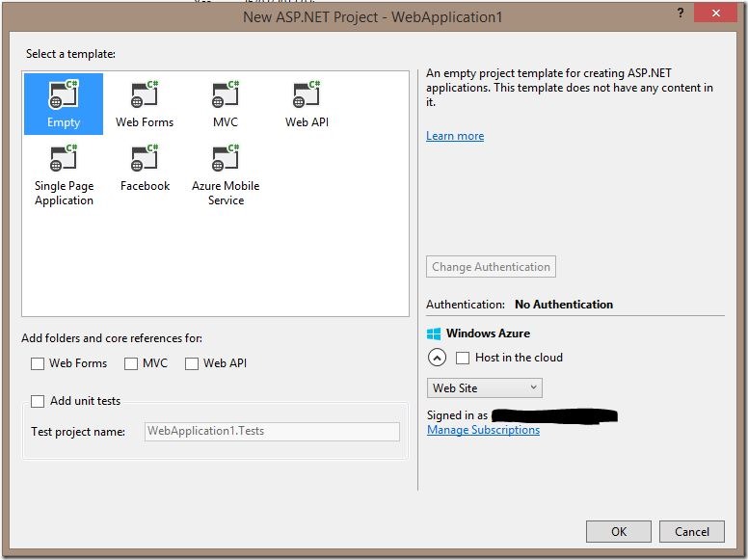
Task: Pick the Azure Mobile Service template
Action: 226,176
